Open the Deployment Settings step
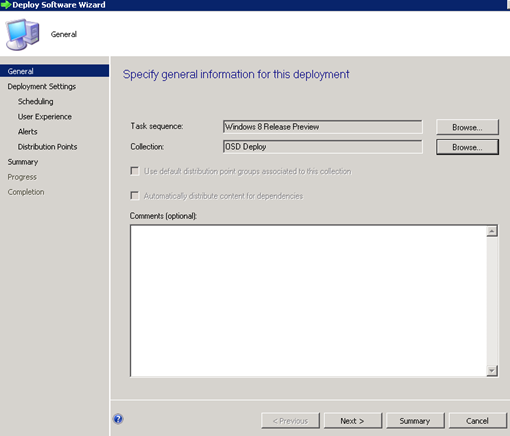Image resolution: width=510 pixels, height=436 pixels. (42, 86)
